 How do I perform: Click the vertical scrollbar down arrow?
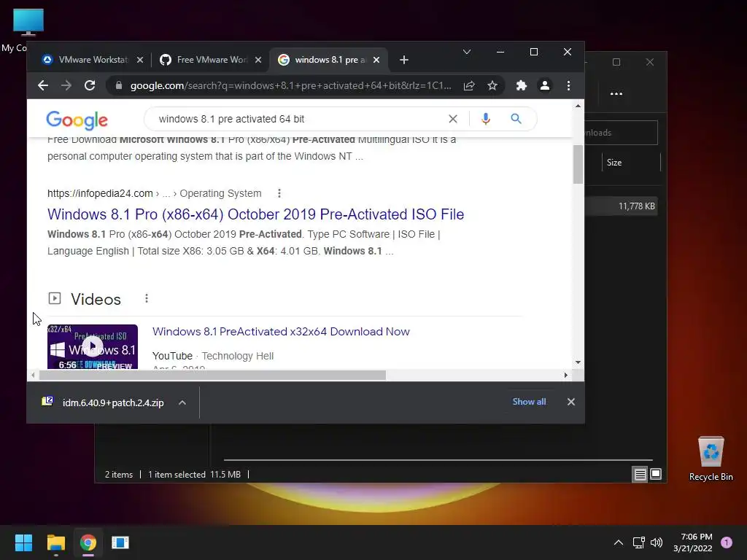pos(578,362)
